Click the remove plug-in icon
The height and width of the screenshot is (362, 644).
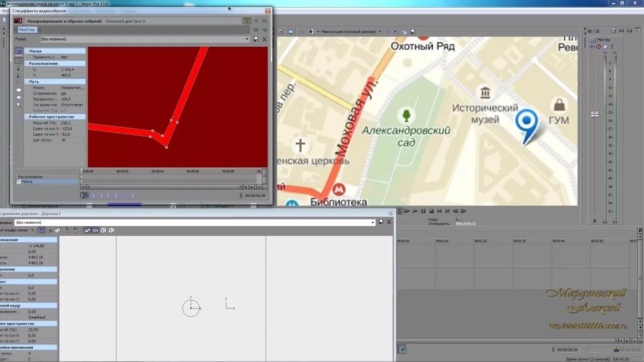pos(265,30)
